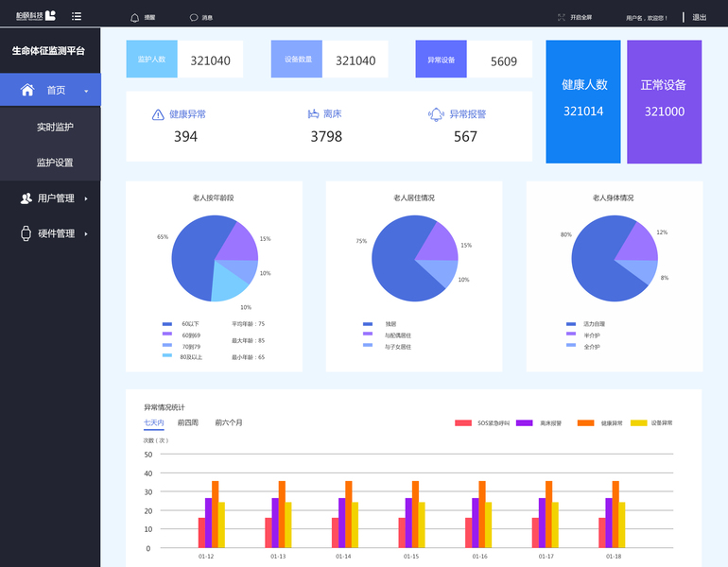Toggle the 60以下 legend swatch

coord(167,324)
